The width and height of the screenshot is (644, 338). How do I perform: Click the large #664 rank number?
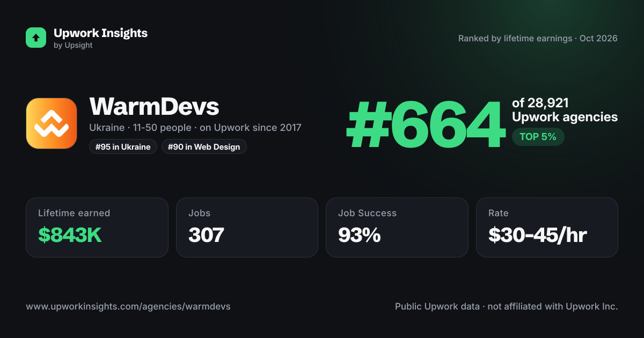(x=426, y=125)
